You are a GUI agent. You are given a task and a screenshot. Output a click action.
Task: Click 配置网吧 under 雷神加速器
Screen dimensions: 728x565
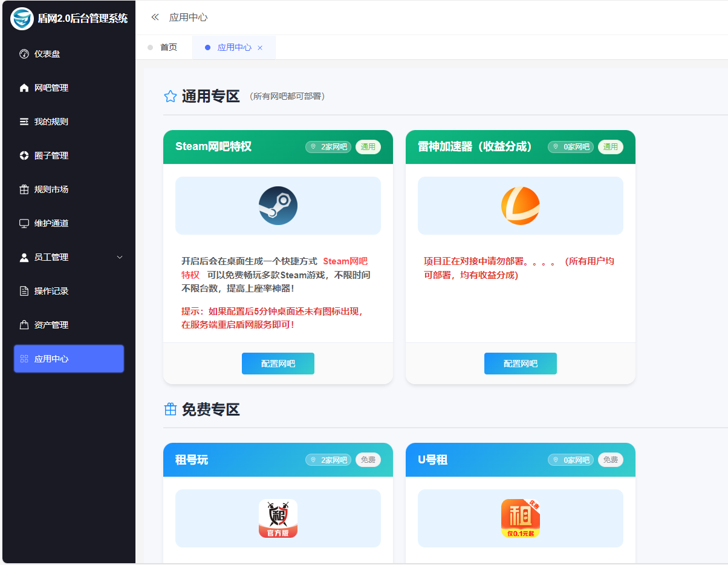(520, 364)
